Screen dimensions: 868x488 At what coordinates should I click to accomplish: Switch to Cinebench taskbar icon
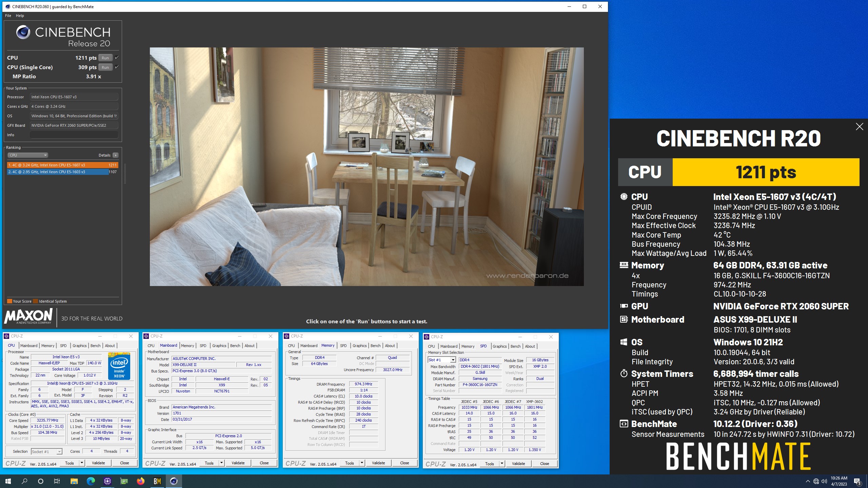tap(174, 481)
